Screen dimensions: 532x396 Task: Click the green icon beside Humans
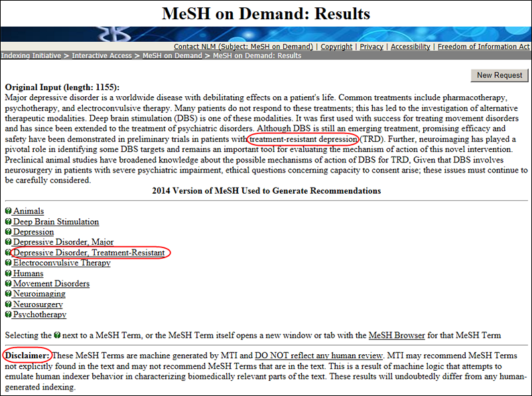9,273
